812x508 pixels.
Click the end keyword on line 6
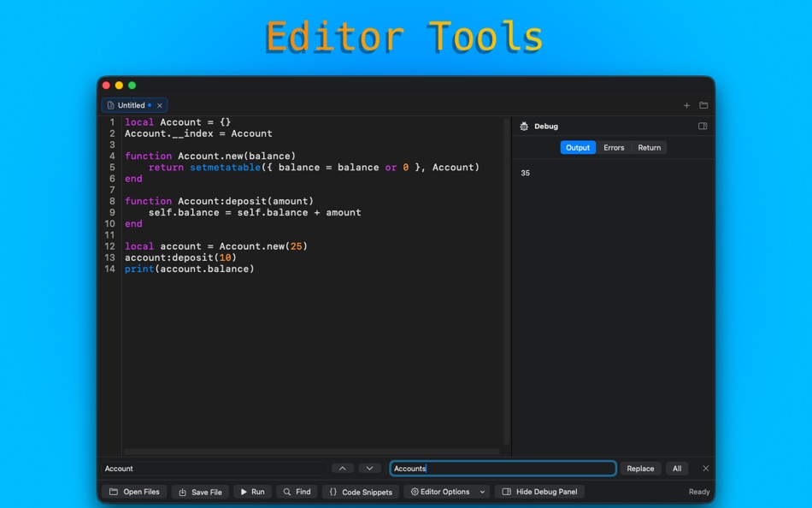point(133,179)
